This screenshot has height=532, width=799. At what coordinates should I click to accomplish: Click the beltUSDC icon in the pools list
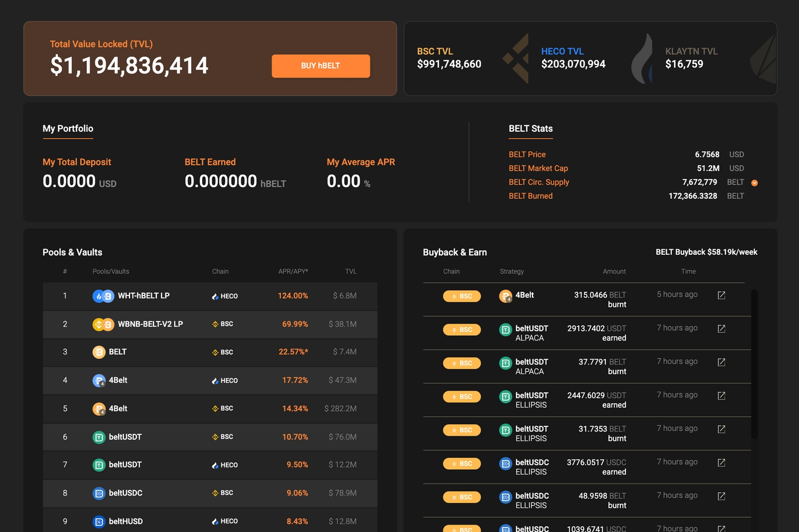[x=99, y=493]
